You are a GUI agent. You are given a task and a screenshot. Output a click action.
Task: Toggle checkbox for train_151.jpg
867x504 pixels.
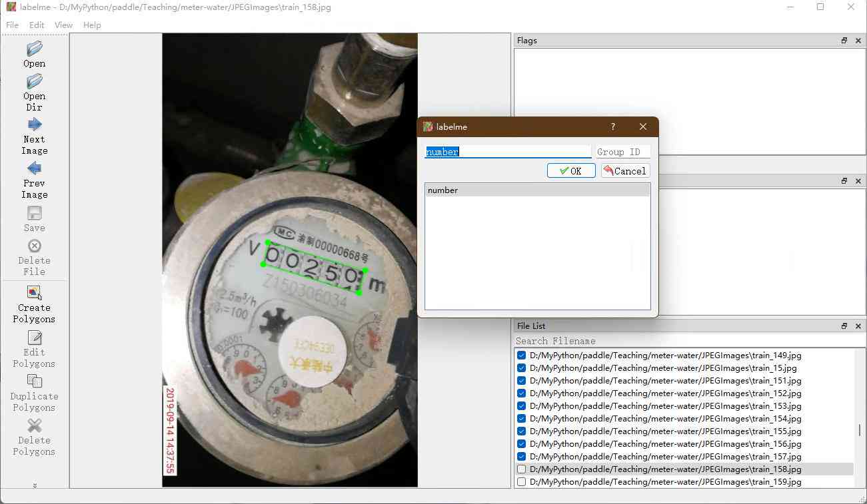point(522,381)
